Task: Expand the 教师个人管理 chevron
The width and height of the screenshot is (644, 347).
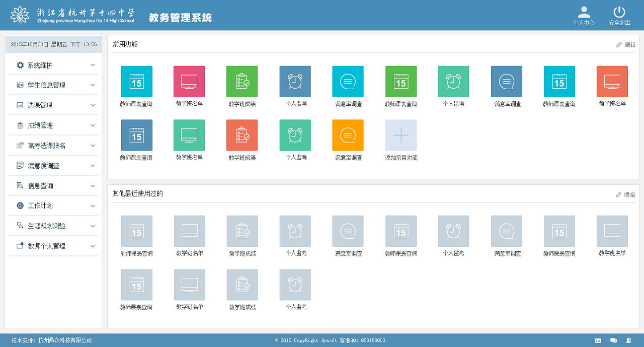Action: 93,246
